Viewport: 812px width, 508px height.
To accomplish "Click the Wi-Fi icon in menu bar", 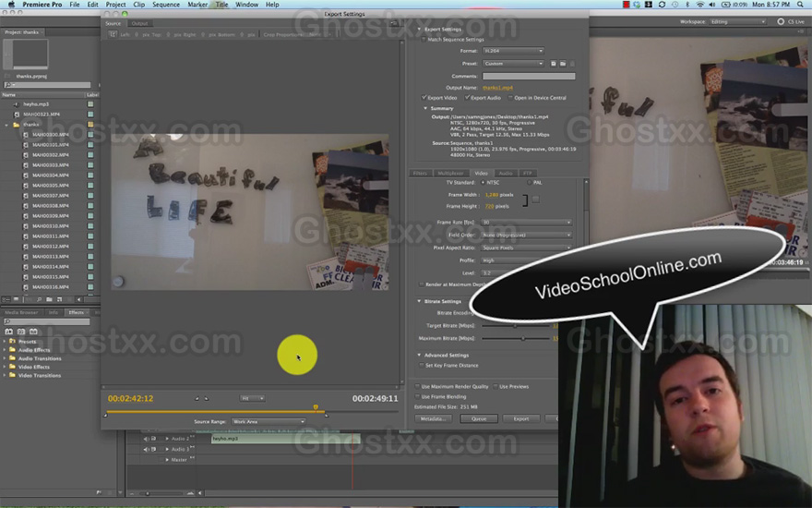I will tap(700, 4).
